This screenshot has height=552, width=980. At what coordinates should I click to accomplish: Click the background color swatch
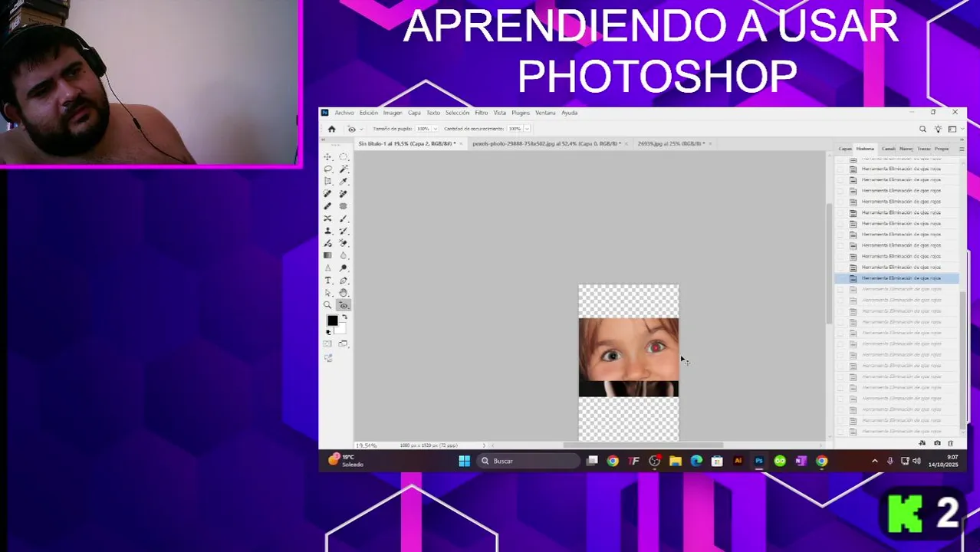342,330
